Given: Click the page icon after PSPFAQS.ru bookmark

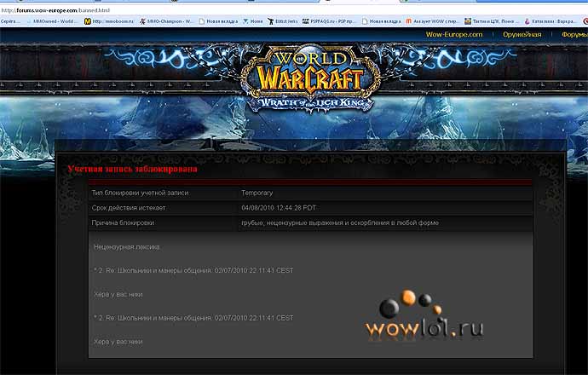Looking at the screenshot, I should [x=365, y=21].
